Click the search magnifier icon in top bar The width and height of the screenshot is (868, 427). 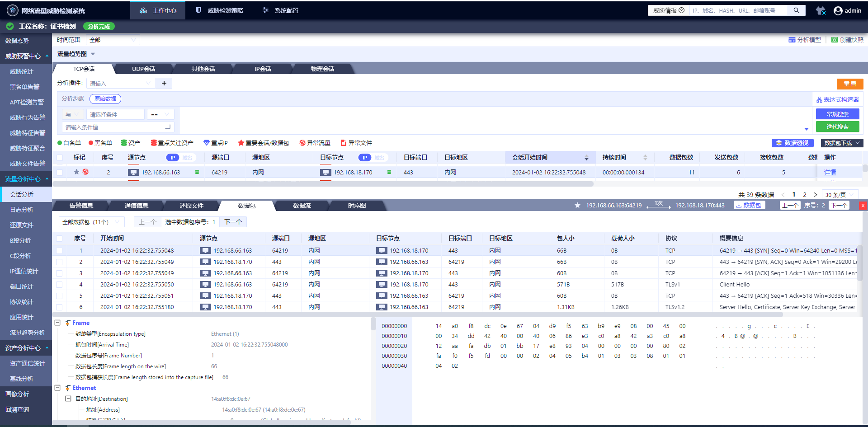coord(797,10)
